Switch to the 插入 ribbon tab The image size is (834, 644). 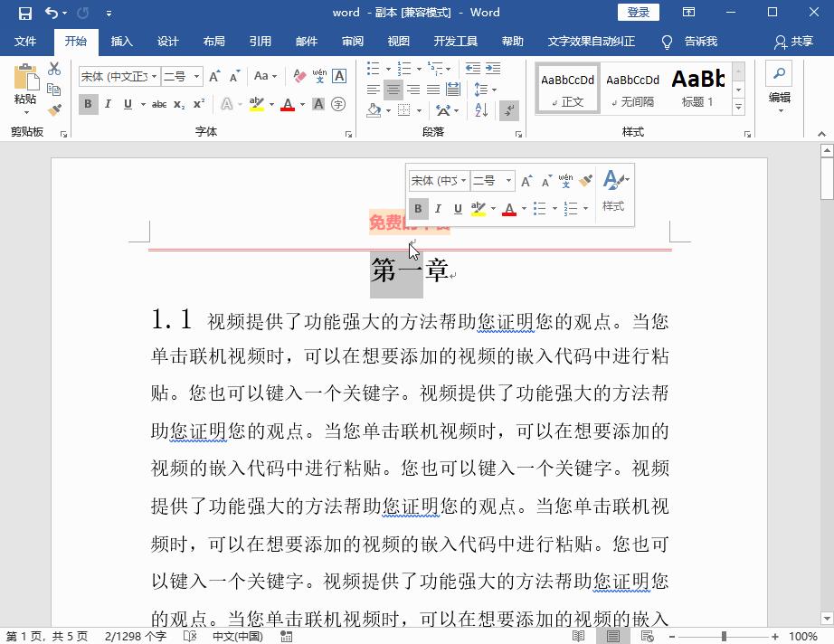click(122, 41)
